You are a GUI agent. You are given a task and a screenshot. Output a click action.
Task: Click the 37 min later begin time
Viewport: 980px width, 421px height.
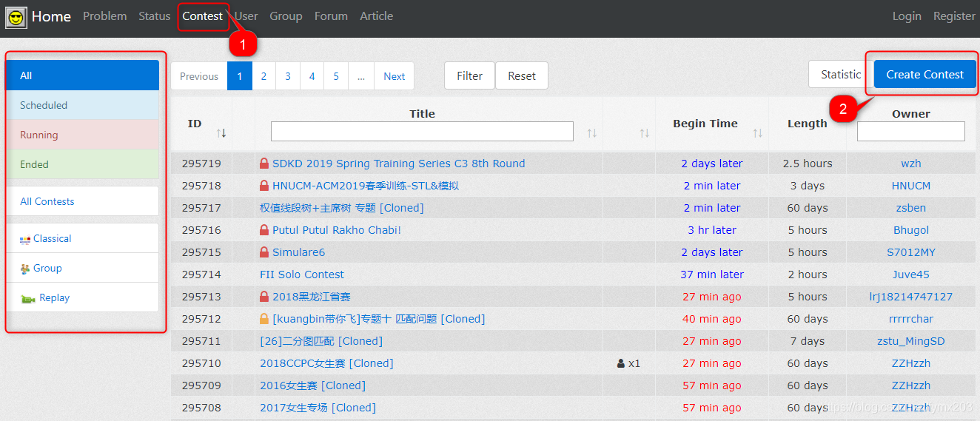(x=712, y=275)
